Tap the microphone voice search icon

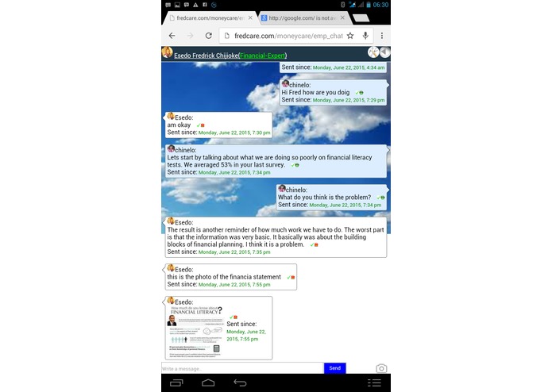point(365,36)
